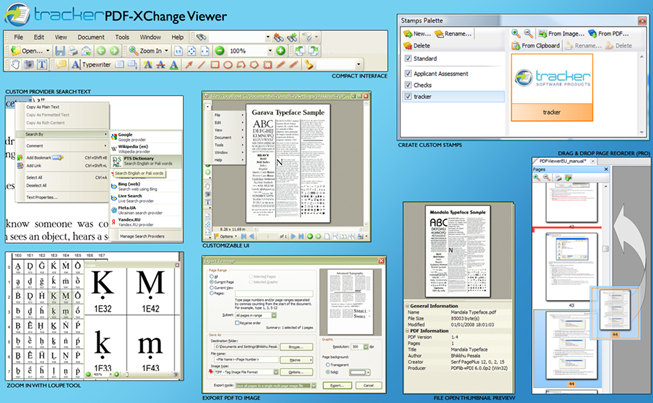Pick the Polygon drawing tool
The image size is (653, 403).
click(x=254, y=65)
